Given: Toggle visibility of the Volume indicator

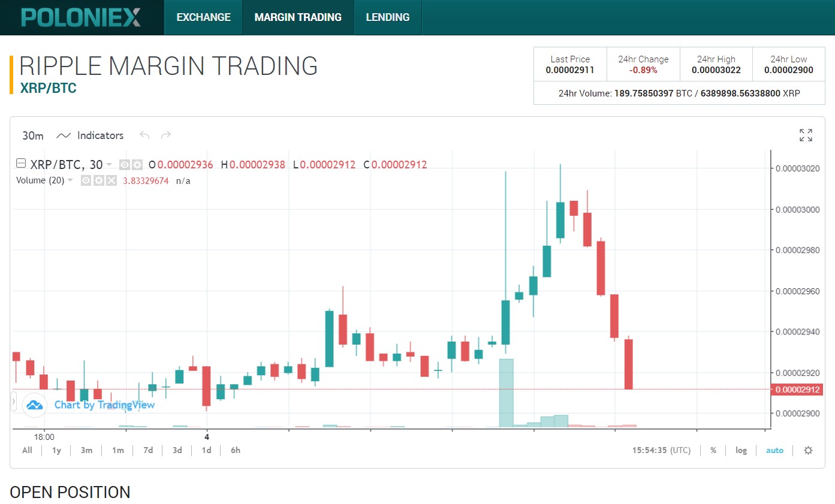Looking at the screenshot, I should coord(86,180).
